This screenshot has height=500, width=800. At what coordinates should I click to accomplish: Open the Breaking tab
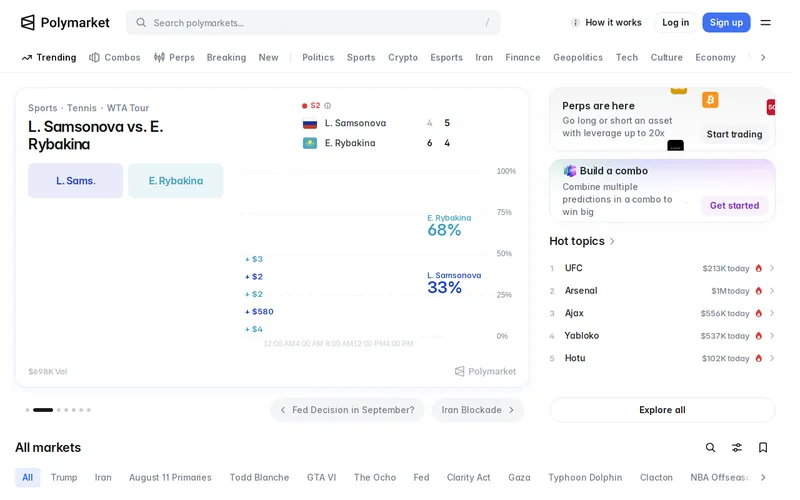tap(226, 58)
